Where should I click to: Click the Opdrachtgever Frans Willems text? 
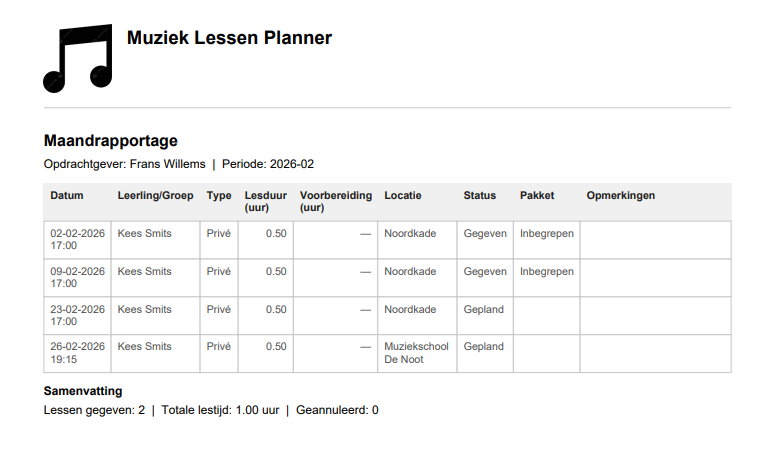coord(124,164)
